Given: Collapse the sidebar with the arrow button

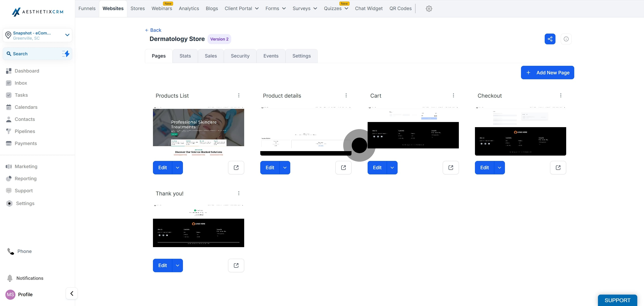Looking at the screenshot, I should (x=72, y=293).
